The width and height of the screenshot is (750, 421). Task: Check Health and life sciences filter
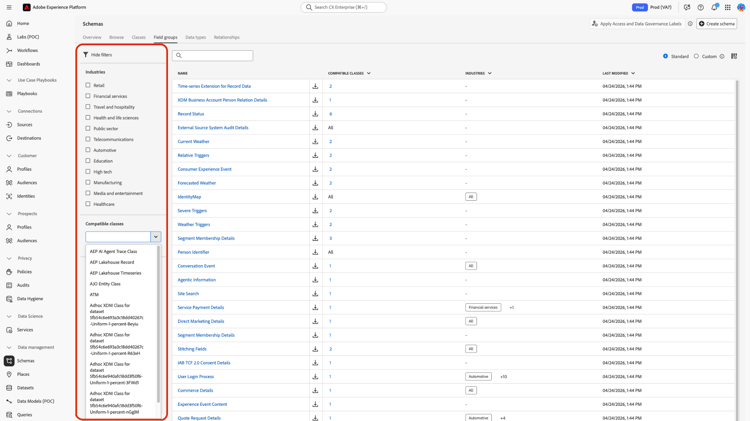(x=88, y=118)
